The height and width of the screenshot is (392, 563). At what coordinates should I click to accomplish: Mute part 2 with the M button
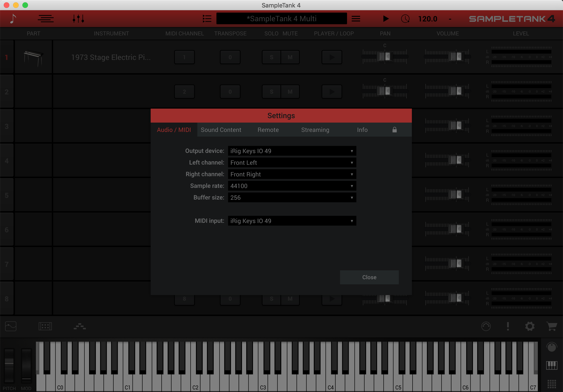pyautogui.click(x=290, y=92)
